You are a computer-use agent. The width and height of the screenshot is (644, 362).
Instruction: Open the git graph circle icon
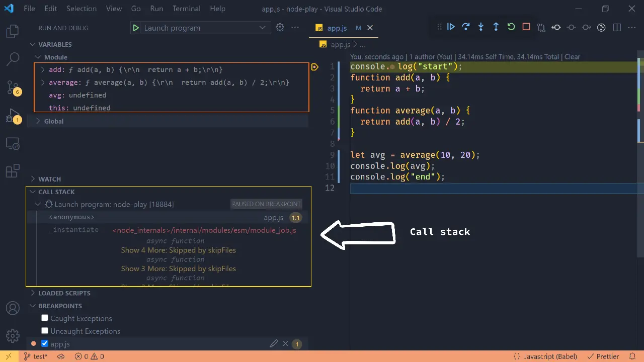click(601, 28)
